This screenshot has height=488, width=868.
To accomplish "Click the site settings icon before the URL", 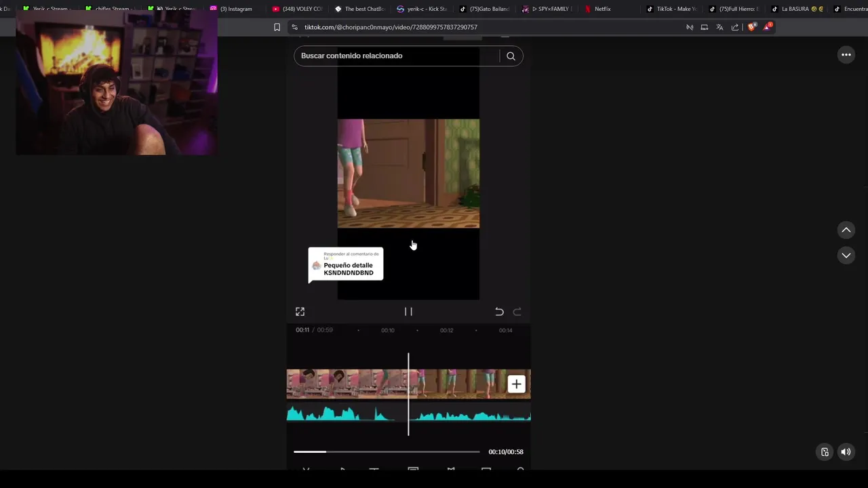I will point(294,27).
